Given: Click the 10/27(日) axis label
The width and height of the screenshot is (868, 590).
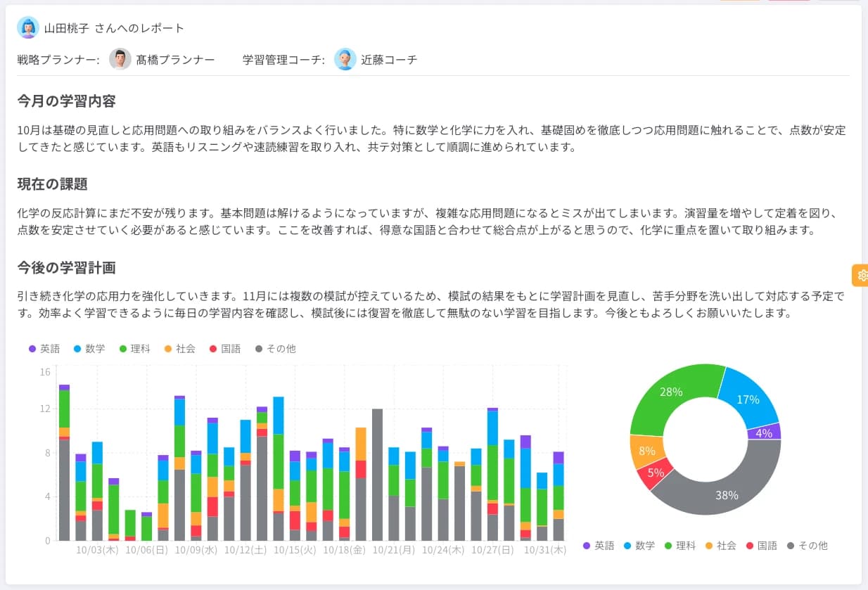Looking at the screenshot, I should pyautogui.click(x=492, y=552).
